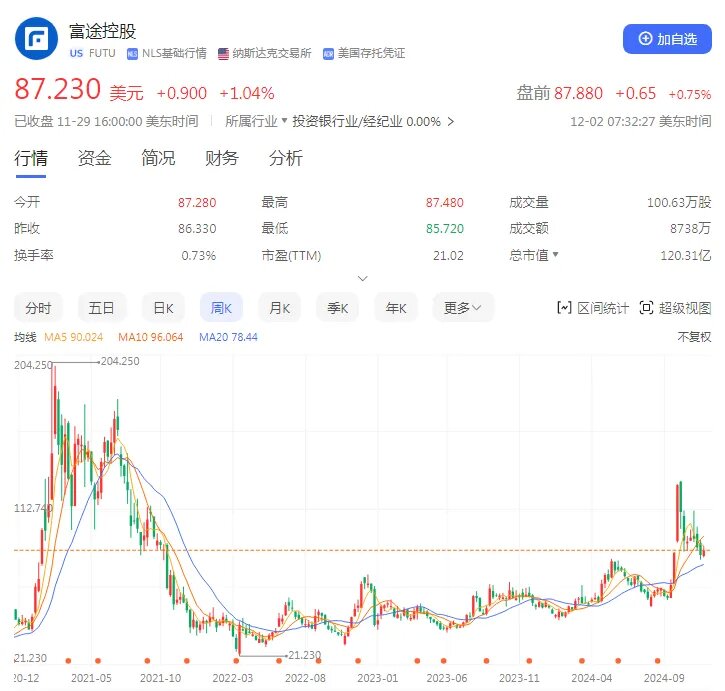The image size is (725, 691).
Task: Click the 富途控股 stock name
Action: [103, 31]
